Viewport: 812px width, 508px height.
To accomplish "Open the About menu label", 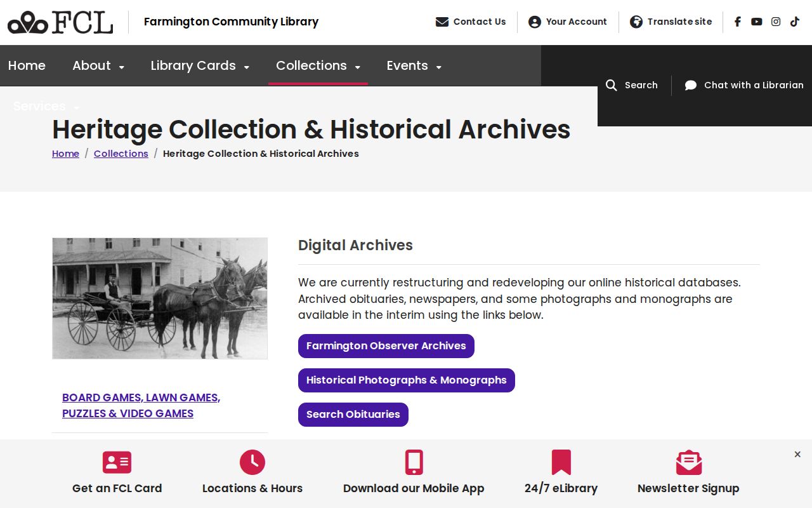I will click(91, 65).
